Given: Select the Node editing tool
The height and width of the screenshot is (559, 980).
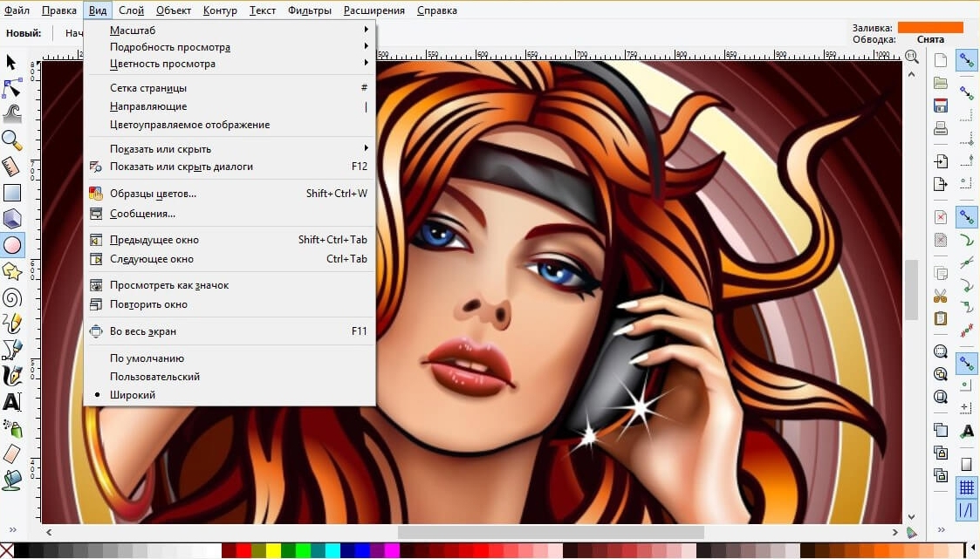Looking at the screenshot, I should click(12, 88).
